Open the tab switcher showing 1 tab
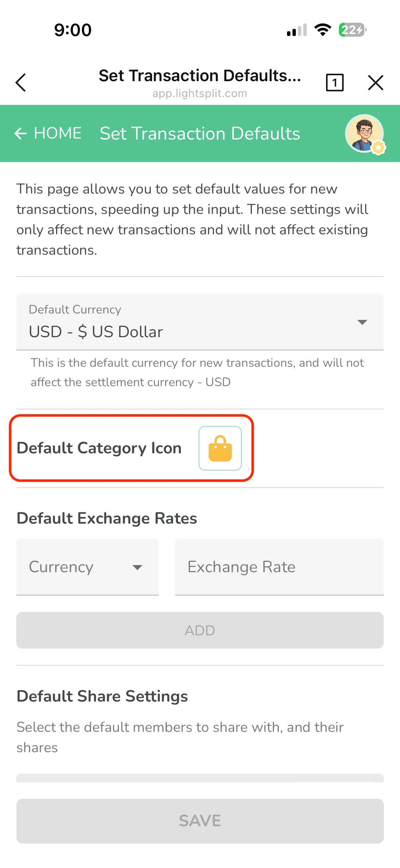Screen dimensions: 400x868 [335, 83]
